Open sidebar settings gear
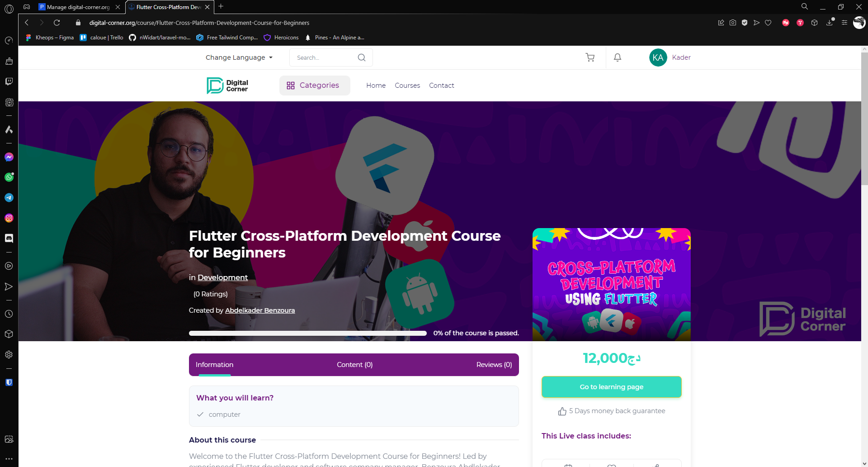868x467 pixels. [x=9, y=355]
